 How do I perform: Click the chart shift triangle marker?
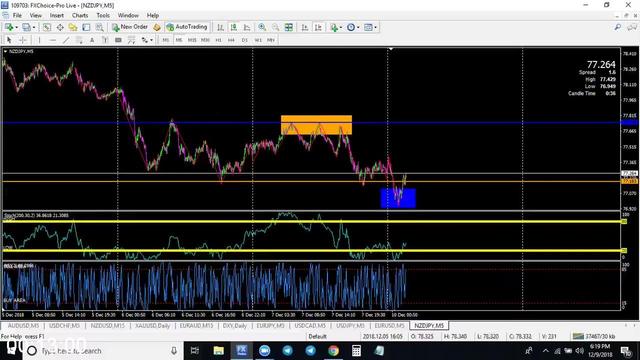(391, 49)
